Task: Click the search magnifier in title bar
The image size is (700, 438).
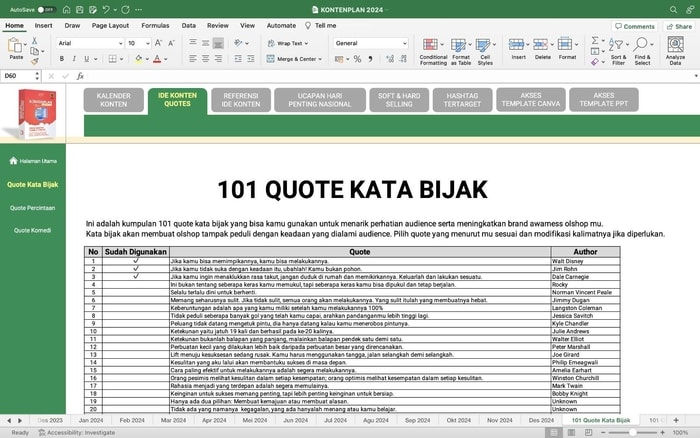Action: pos(673,9)
